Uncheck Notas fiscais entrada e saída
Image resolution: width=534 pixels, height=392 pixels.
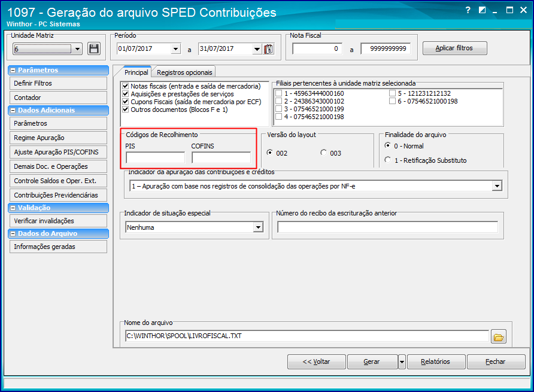pos(125,86)
